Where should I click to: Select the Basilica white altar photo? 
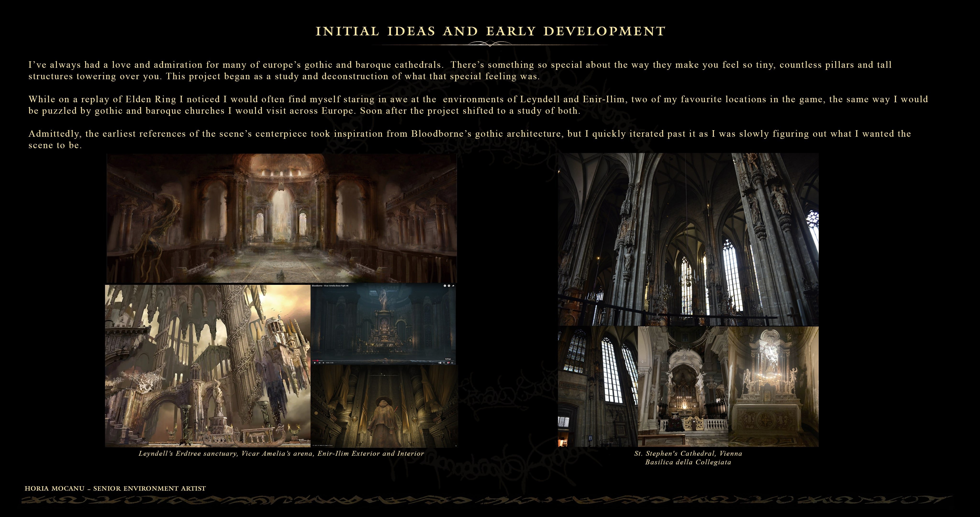[773, 386]
